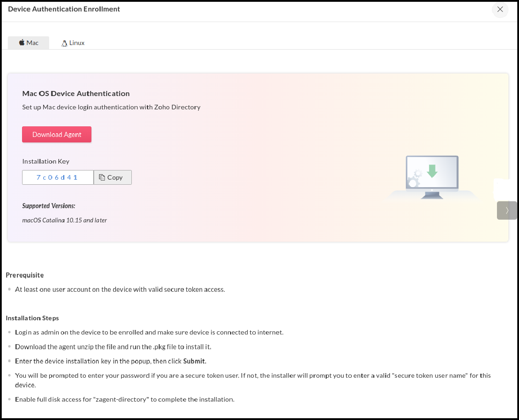Click the computer download illustration

[432, 177]
